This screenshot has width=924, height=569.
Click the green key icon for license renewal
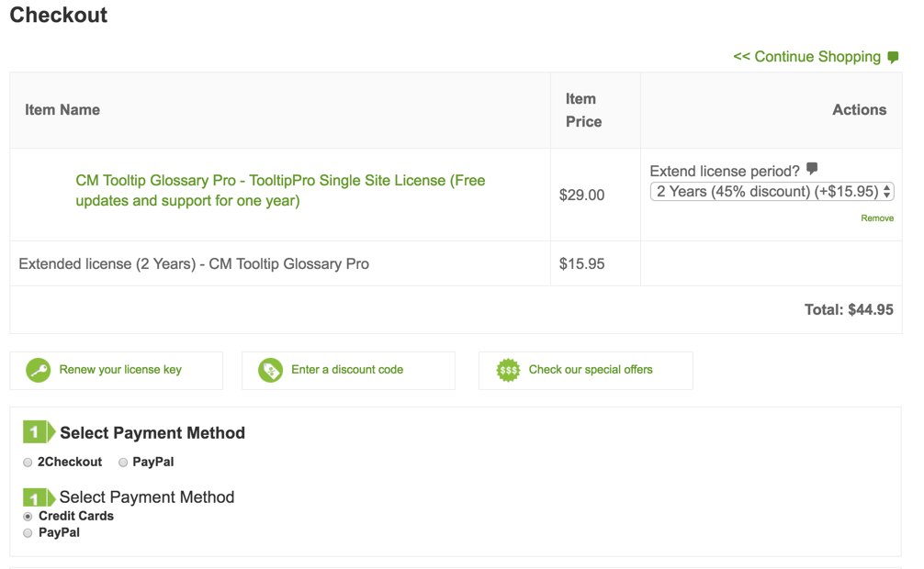tap(39, 371)
